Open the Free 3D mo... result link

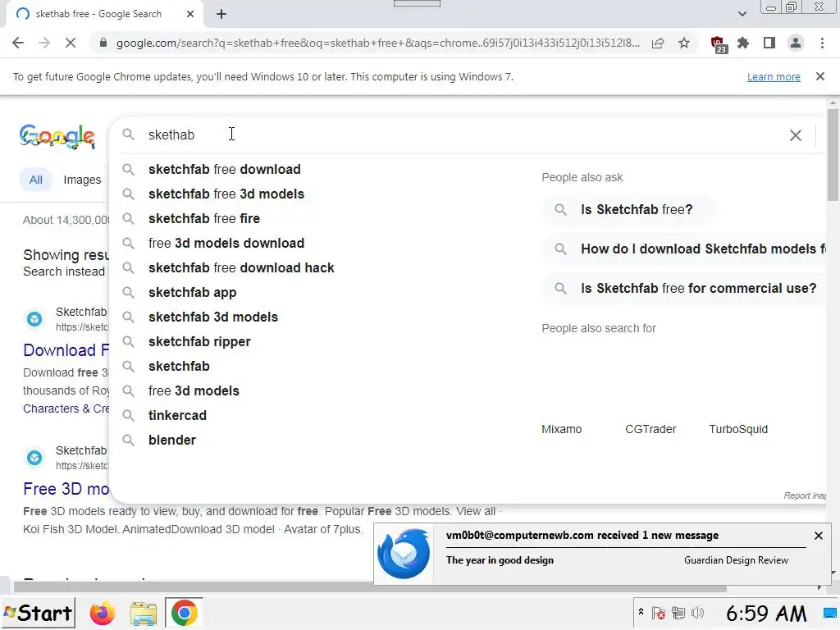(x=66, y=489)
